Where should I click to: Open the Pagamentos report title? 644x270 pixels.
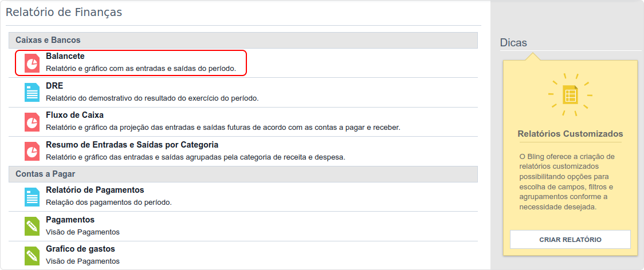[x=70, y=220]
